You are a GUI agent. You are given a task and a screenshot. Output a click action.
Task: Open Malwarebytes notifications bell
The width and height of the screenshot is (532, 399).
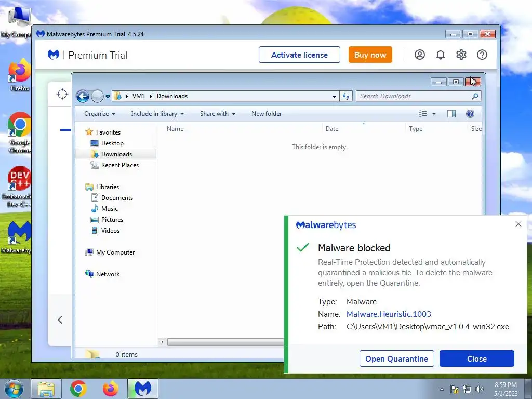click(x=441, y=55)
